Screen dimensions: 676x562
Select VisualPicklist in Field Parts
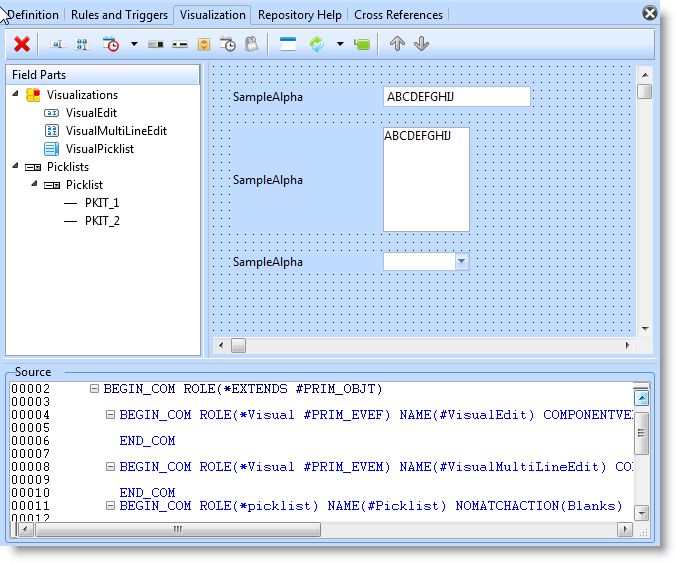click(100, 149)
